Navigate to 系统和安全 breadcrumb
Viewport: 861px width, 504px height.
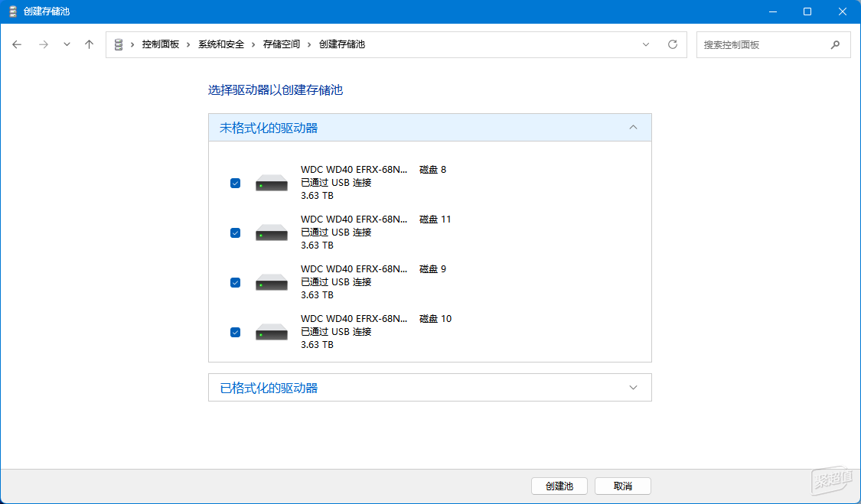(220, 44)
